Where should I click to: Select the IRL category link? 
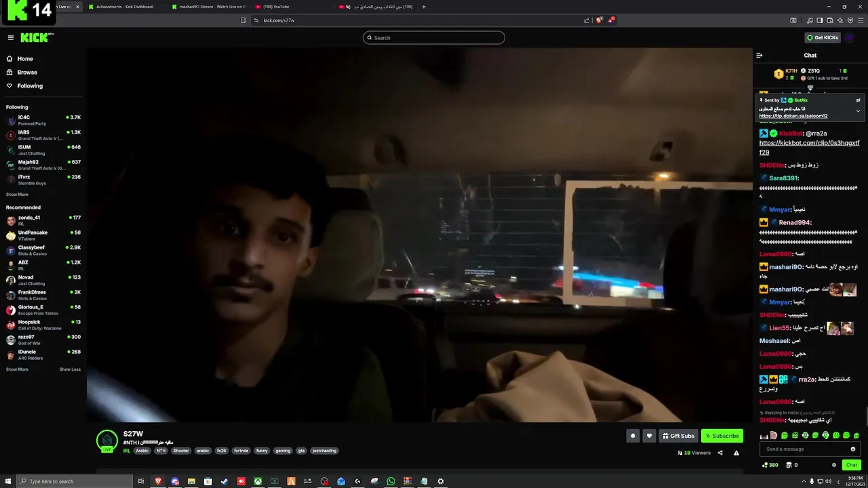[x=127, y=451]
